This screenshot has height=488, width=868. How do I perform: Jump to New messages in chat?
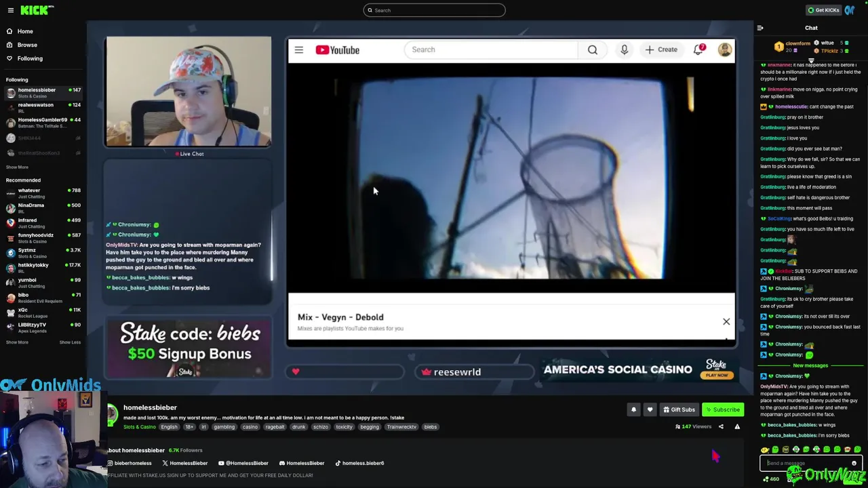tap(810, 365)
